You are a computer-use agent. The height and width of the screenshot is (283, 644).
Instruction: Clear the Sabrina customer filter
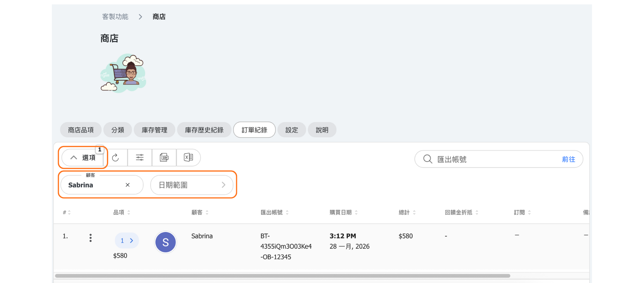click(x=128, y=185)
